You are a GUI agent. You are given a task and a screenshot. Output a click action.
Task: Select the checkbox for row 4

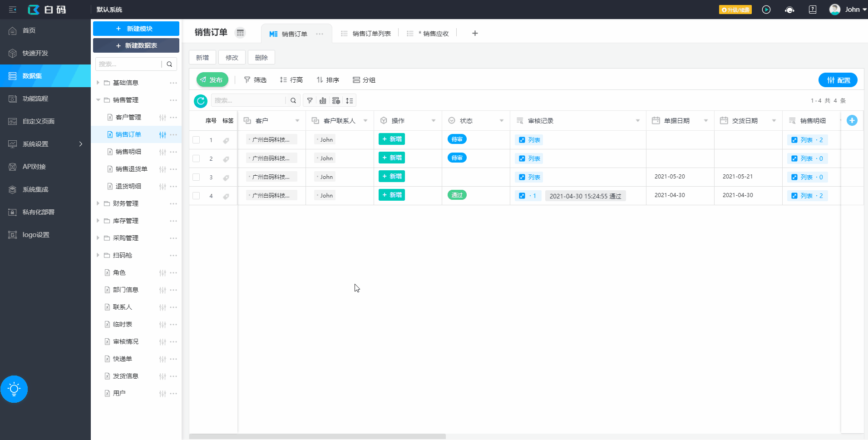[x=196, y=196]
